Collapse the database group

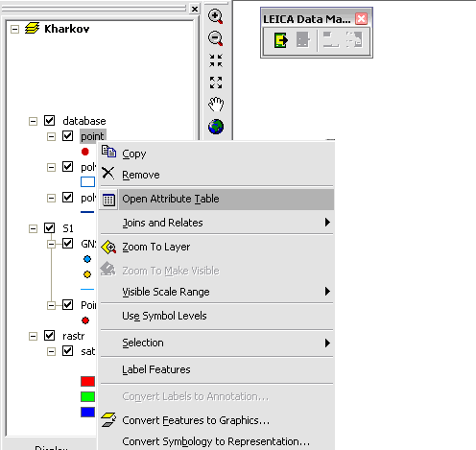[33, 121]
